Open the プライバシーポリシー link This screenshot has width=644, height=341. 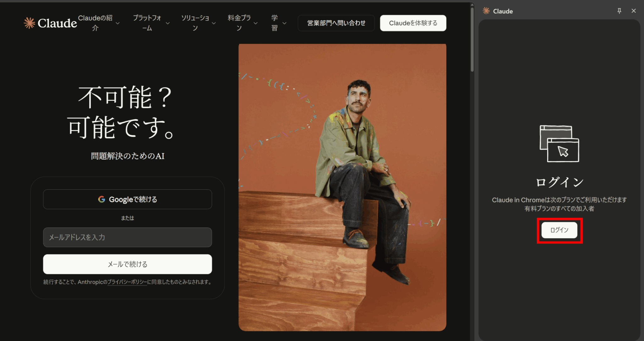(x=127, y=282)
